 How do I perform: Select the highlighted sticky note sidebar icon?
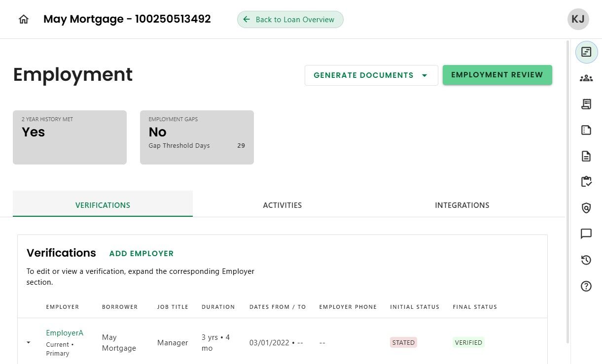586,52
